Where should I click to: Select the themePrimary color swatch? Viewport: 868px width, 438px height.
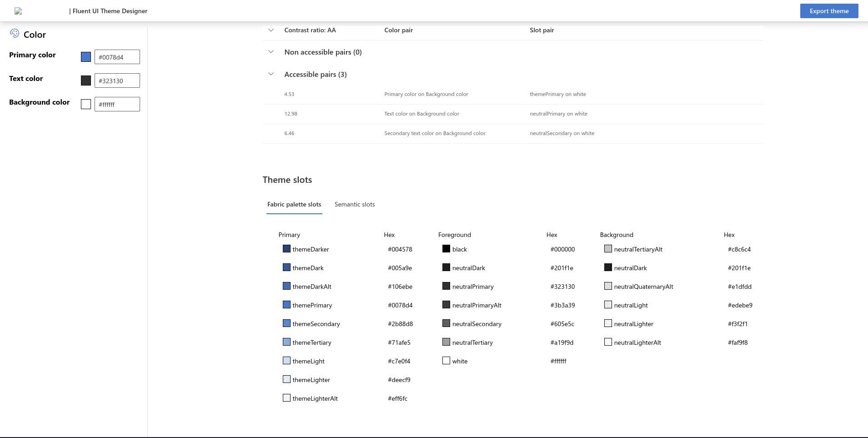pos(286,304)
